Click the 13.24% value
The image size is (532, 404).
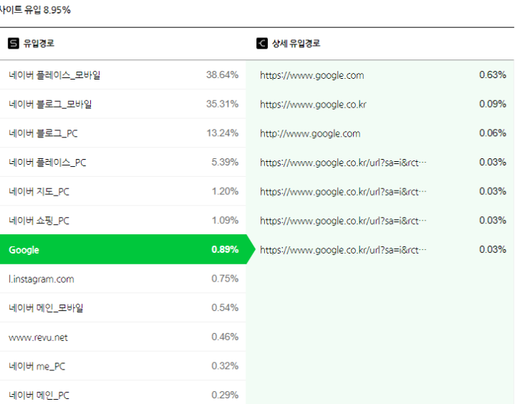223,133
